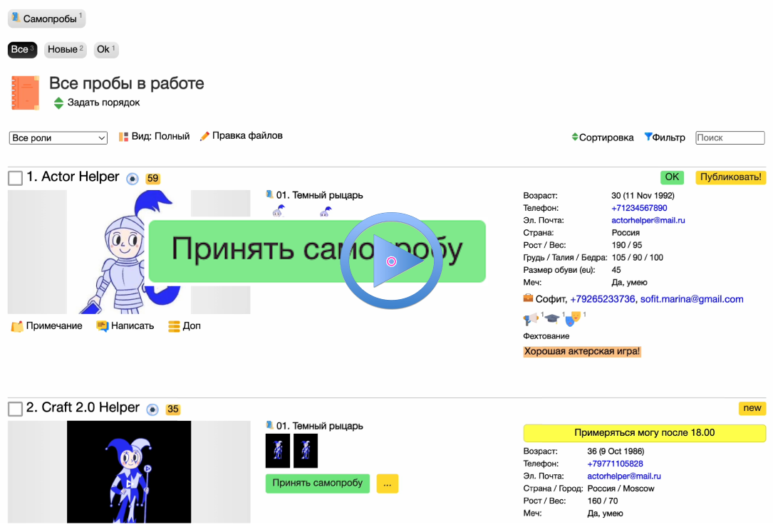The height and width of the screenshot is (532, 773).
Task: Open Actor Helper's 01. Темный рыцарь role
Action: 319,195
